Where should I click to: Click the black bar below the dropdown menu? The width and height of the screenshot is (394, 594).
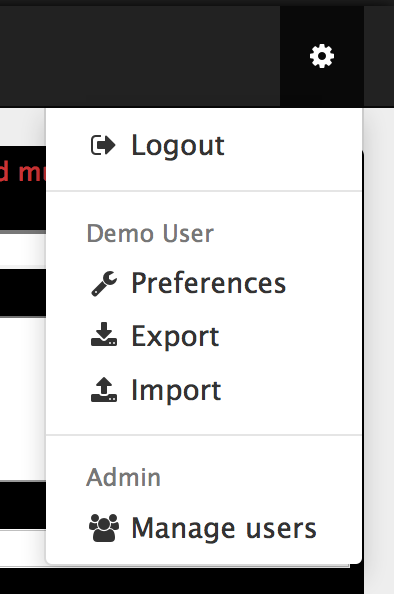coord(182,581)
